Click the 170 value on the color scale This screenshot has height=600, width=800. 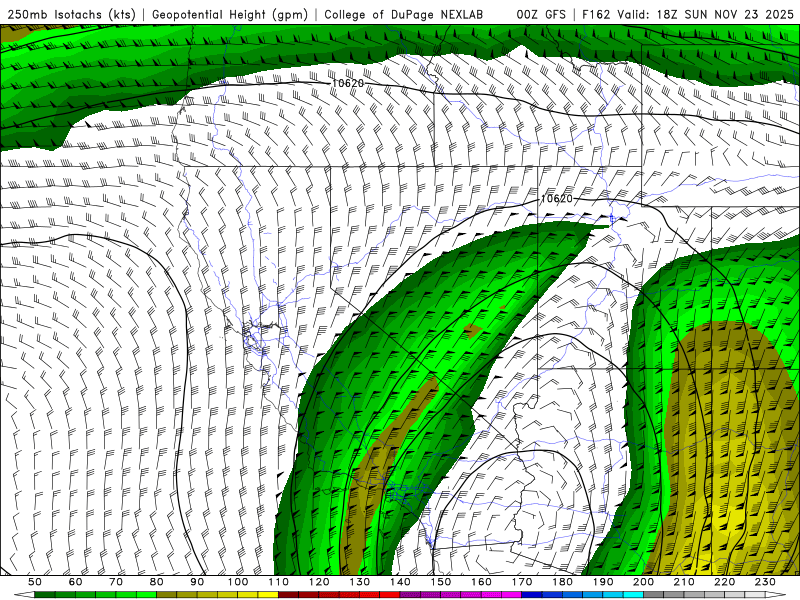point(522,582)
